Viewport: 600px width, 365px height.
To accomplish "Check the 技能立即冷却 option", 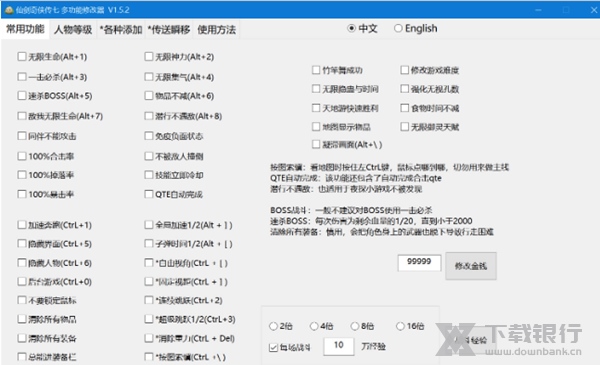I will tap(149, 175).
